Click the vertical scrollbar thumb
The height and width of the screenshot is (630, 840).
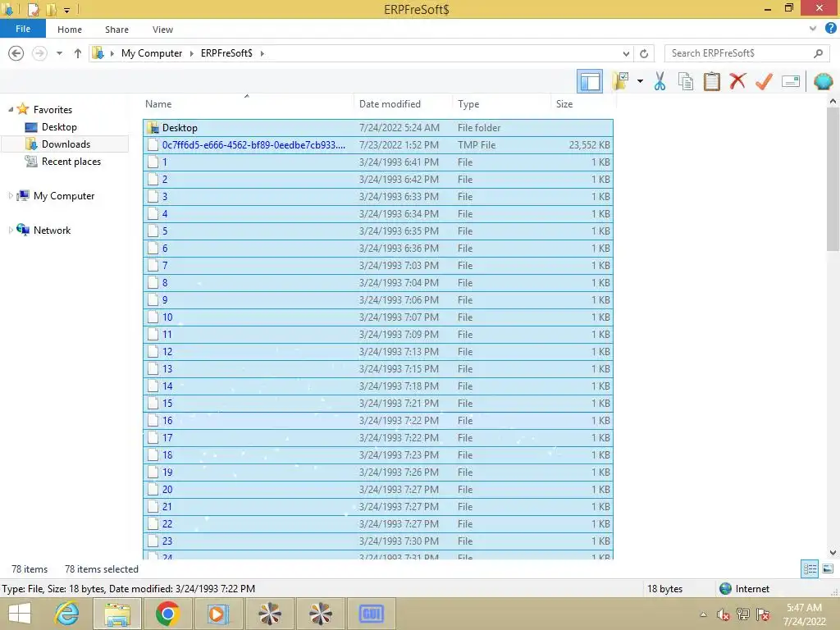point(833,179)
